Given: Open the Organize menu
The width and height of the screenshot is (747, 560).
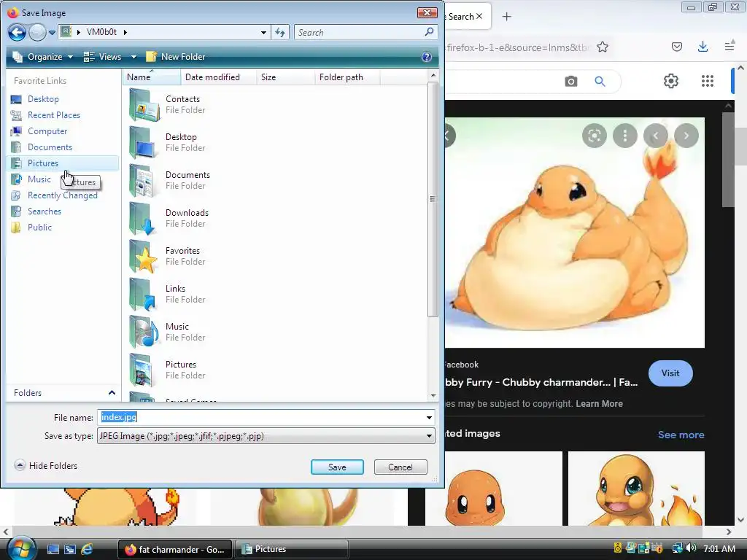Looking at the screenshot, I should tap(43, 57).
